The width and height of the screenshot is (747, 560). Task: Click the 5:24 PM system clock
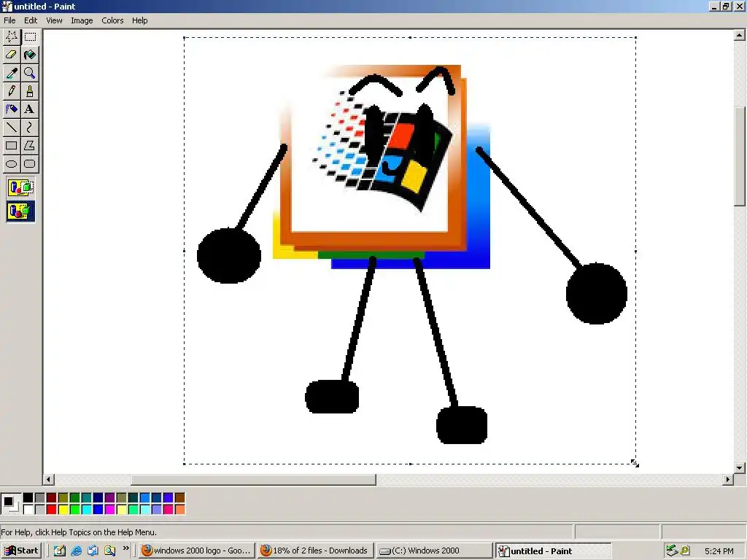coord(719,551)
